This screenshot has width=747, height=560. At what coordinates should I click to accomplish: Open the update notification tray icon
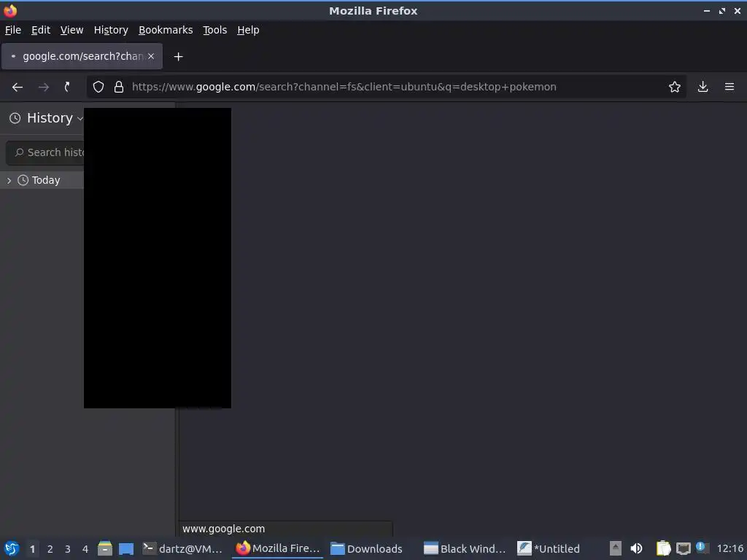click(x=702, y=547)
